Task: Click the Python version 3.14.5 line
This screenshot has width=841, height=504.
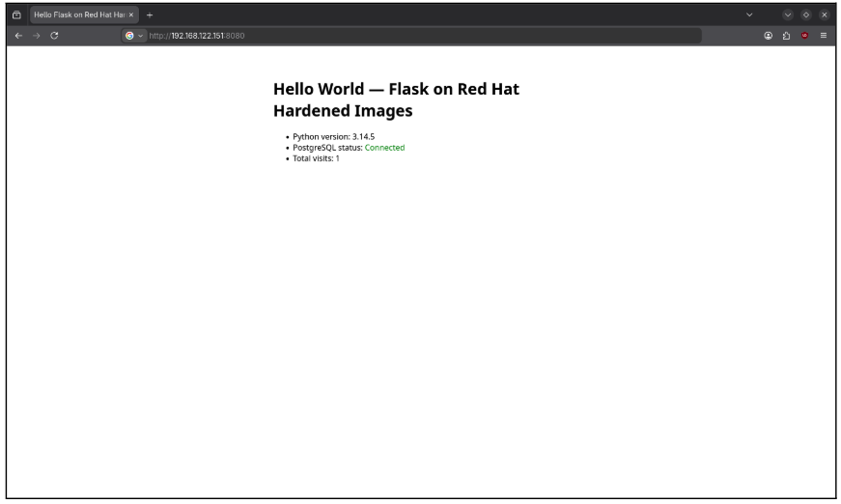Action: 334,137
